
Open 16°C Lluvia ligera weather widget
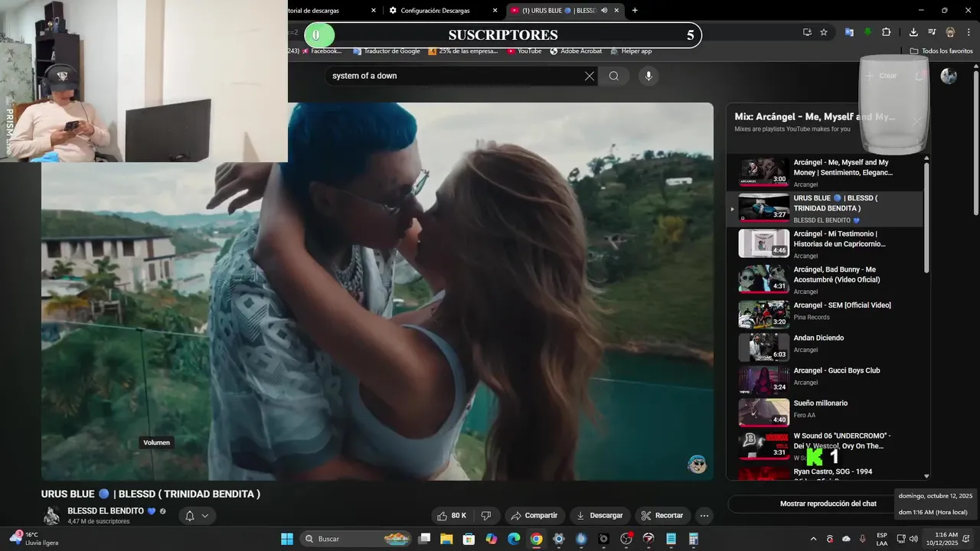tap(34, 539)
